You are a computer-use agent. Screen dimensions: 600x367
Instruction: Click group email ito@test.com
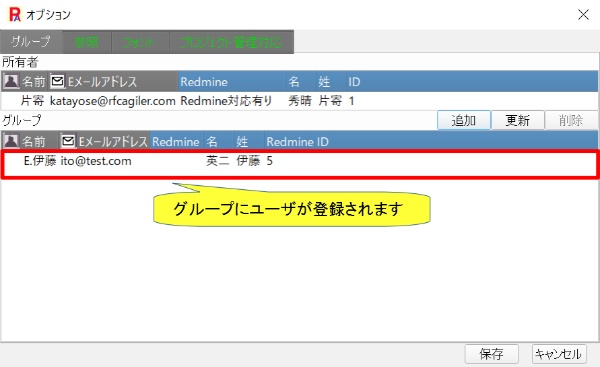[x=96, y=161]
